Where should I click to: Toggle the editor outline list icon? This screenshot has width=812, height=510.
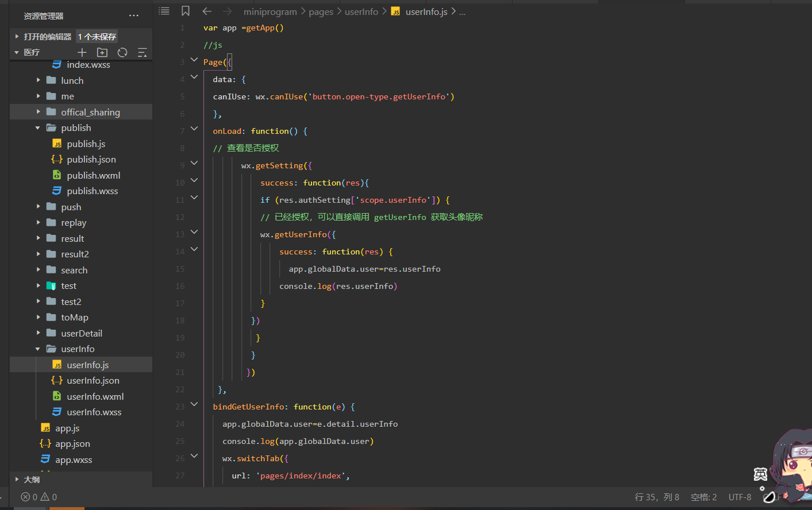(164, 11)
